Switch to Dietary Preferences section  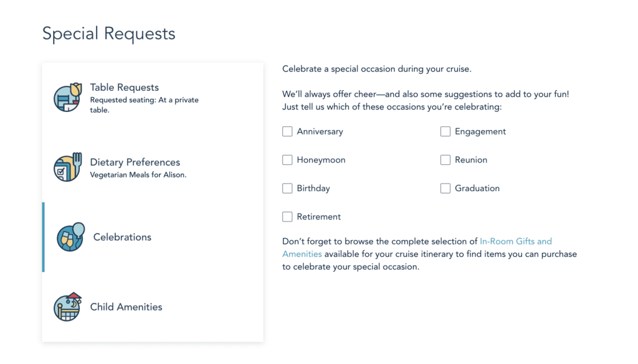coord(135,162)
